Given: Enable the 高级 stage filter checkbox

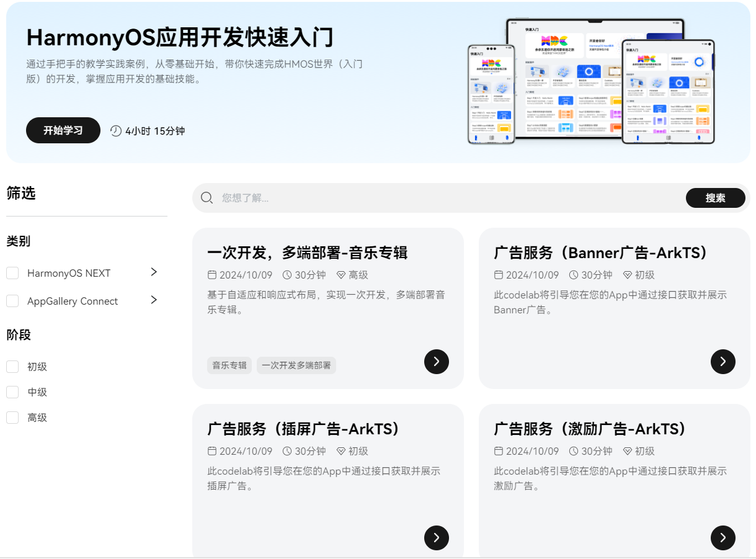Looking at the screenshot, I should [x=12, y=418].
